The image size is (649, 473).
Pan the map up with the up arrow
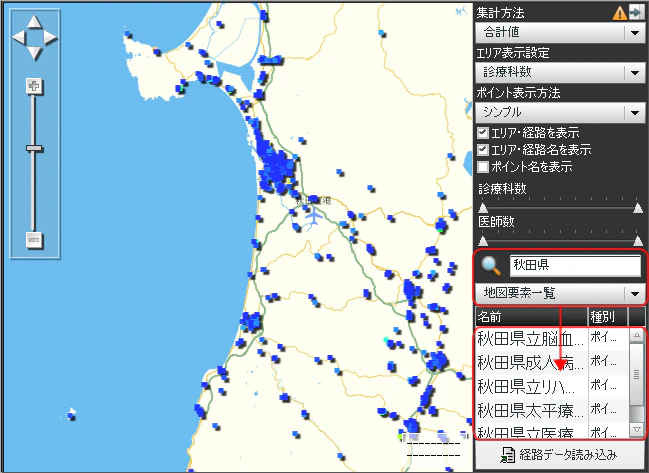coord(35,22)
